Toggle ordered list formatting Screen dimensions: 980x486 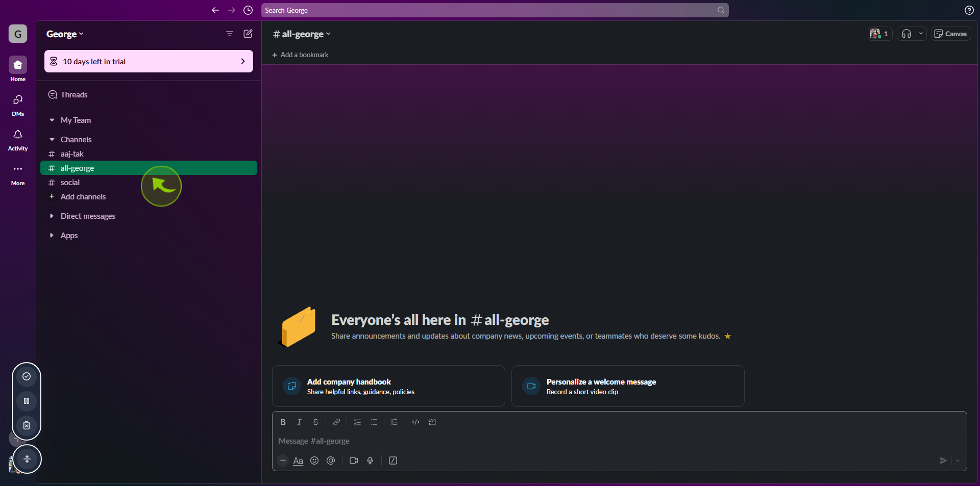357,422
